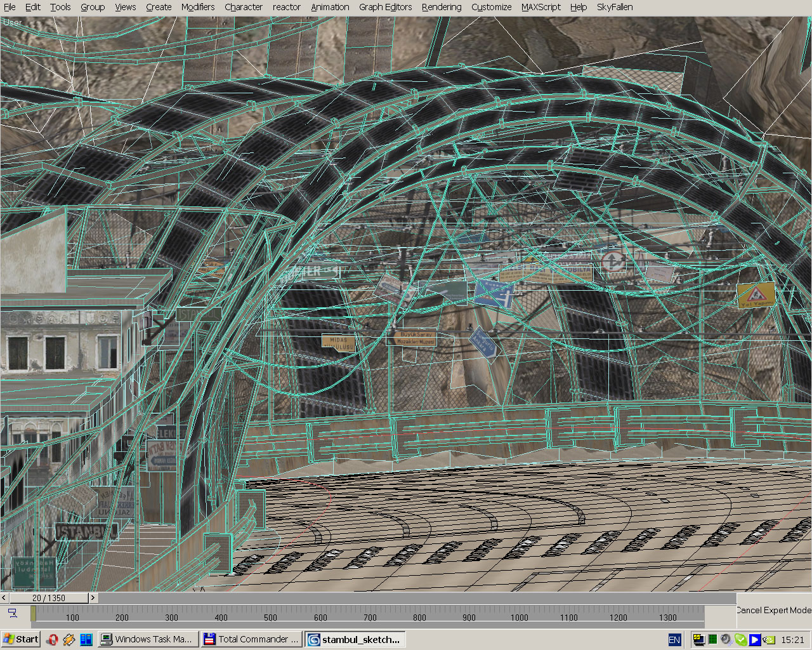The height and width of the screenshot is (650, 812).
Task: Open the blue Total Commander quick launch icon
Action: 86,639
